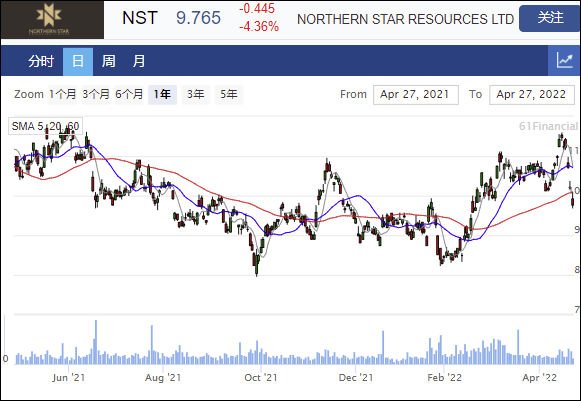Set zoom range to 6个月
Image resolution: width=581 pixels, height=401 pixels.
click(129, 94)
